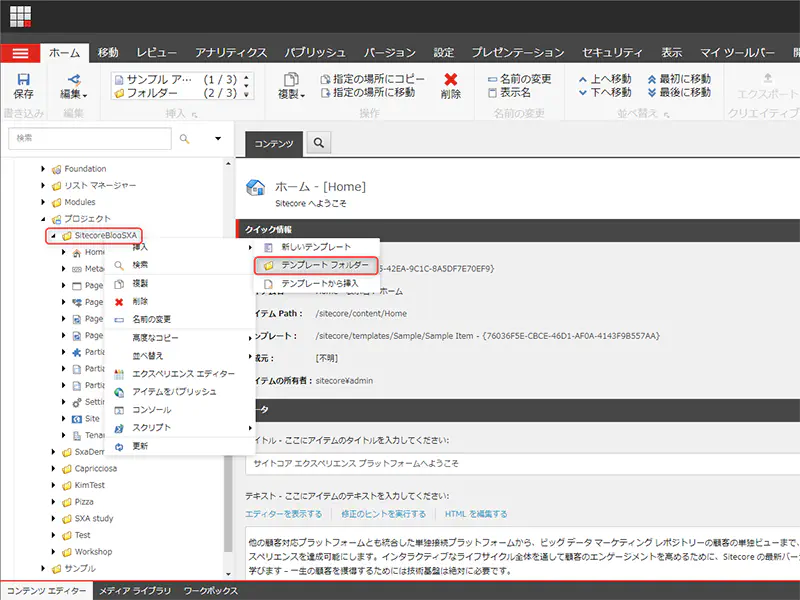Click the Show editor (エディターを表示する) link

(284, 514)
